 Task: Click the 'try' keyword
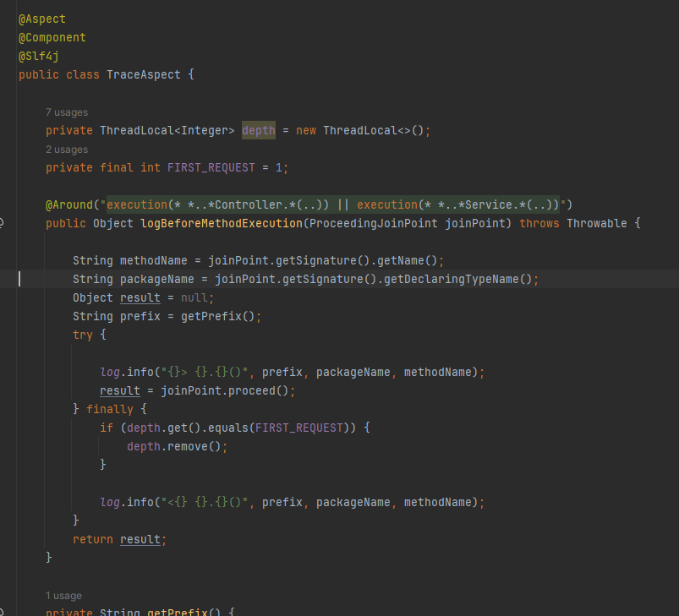pyautogui.click(x=83, y=335)
